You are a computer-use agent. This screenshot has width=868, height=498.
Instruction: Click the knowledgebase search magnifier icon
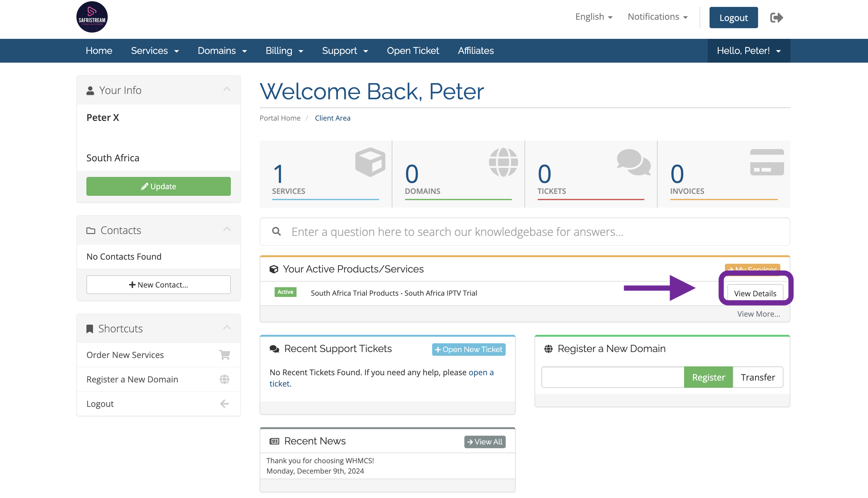tap(276, 231)
